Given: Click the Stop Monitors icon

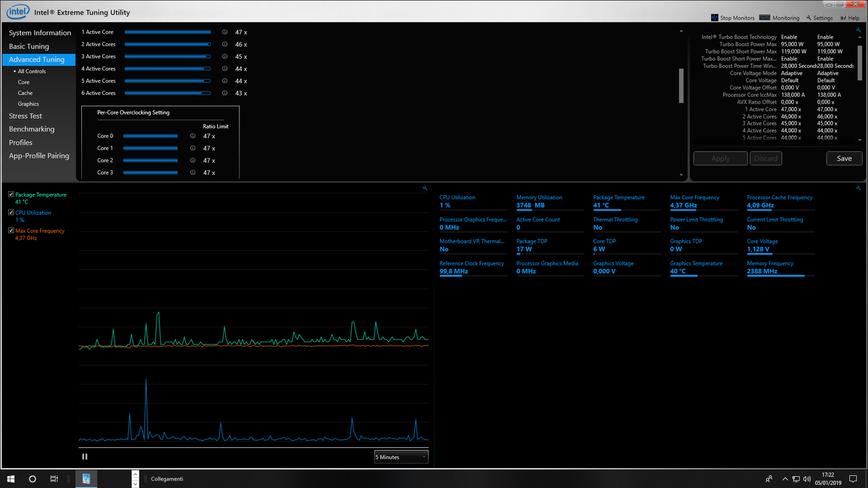Looking at the screenshot, I should (713, 18).
